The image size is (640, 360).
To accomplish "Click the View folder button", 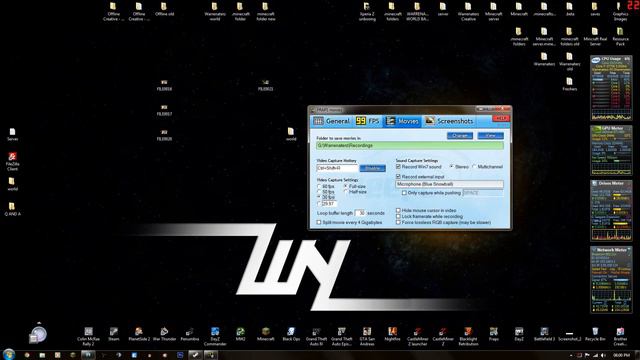I will pos(491,136).
